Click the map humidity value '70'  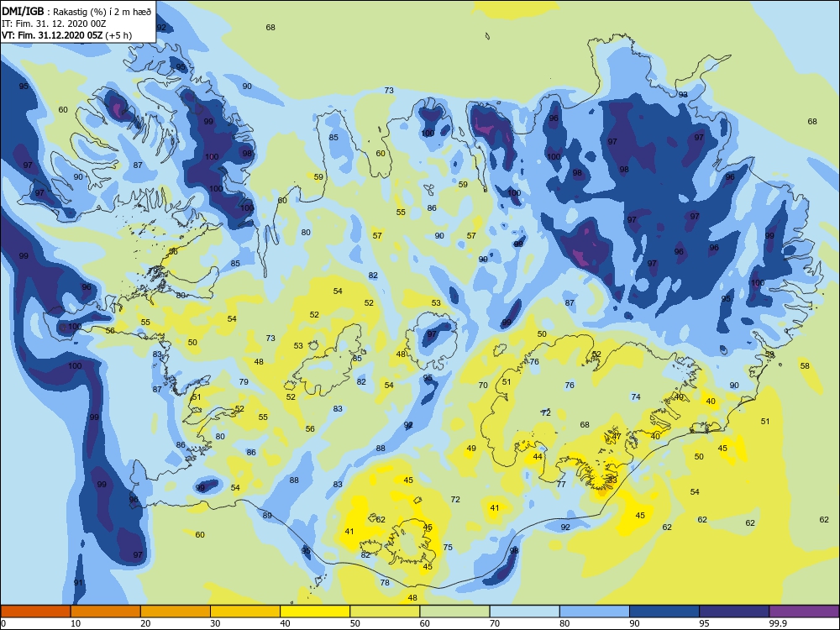pos(483,386)
